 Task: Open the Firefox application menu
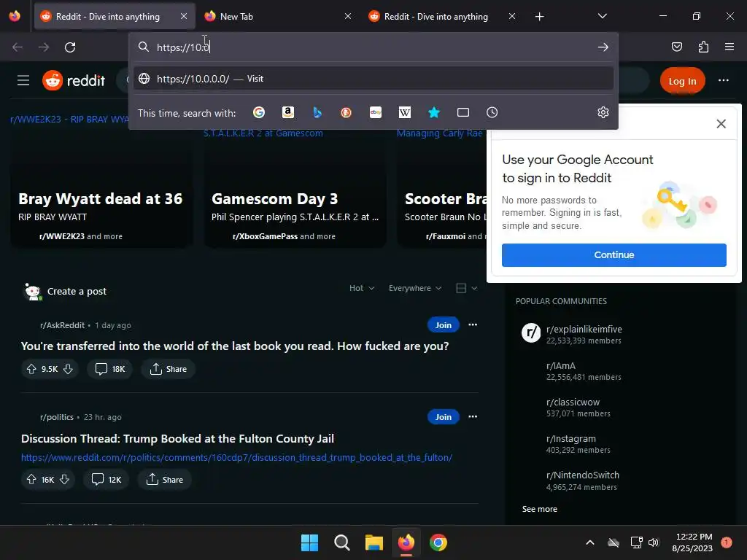(729, 47)
